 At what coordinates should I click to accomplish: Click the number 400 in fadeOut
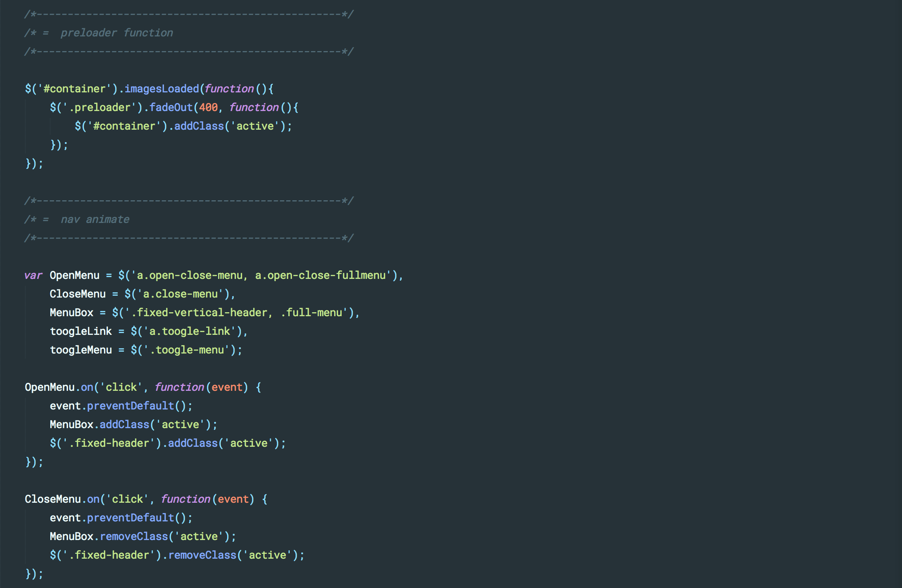click(x=208, y=107)
